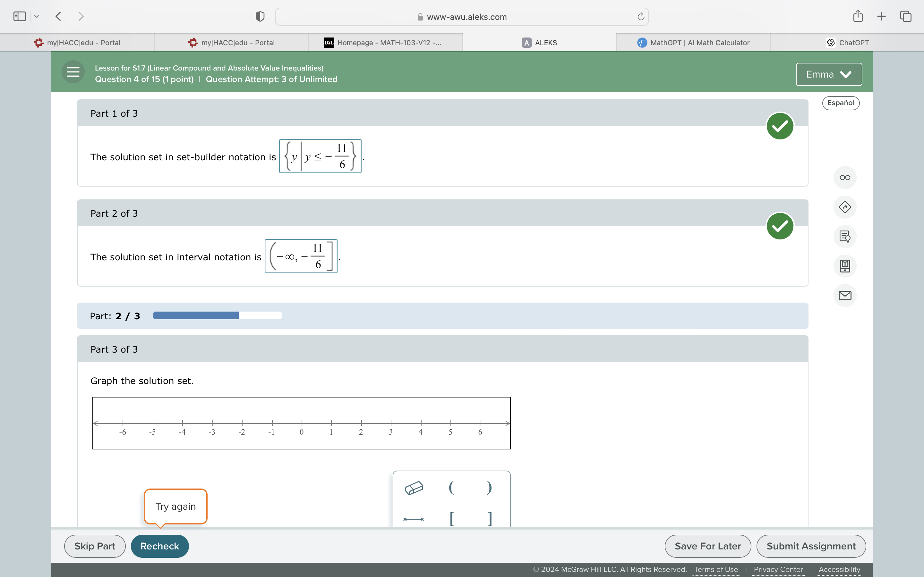Switch to the MathGPT AI Math Calculator tab

pyautogui.click(x=693, y=42)
